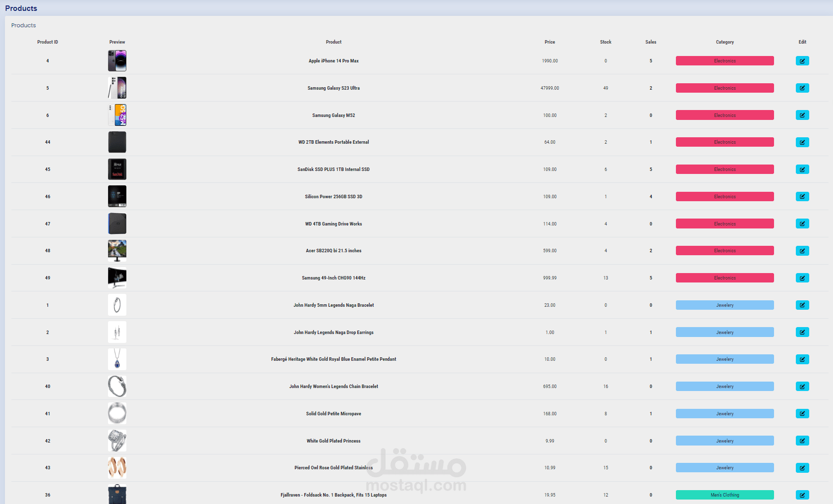Click the Product ID column header
833x504 pixels.
[48, 42]
